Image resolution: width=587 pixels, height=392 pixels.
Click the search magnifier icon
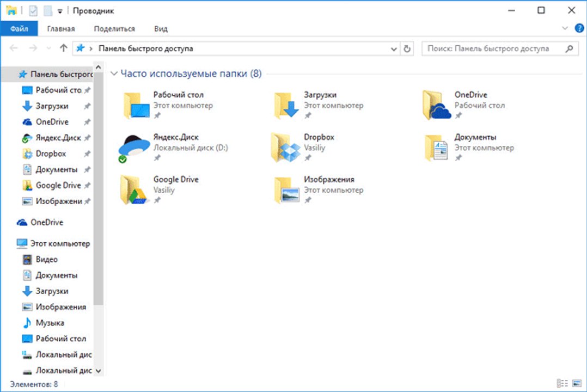pyautogui.click(x=570, y=48)
